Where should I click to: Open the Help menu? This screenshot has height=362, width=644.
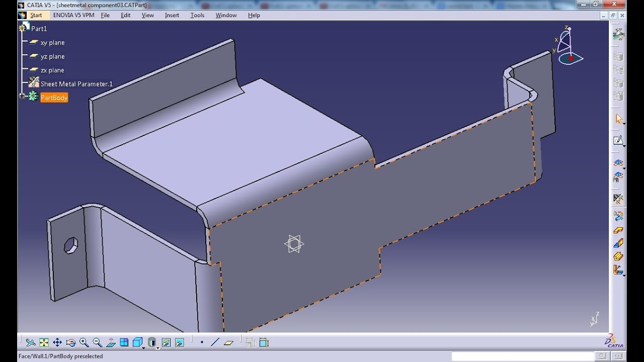(x=254, y=15)
